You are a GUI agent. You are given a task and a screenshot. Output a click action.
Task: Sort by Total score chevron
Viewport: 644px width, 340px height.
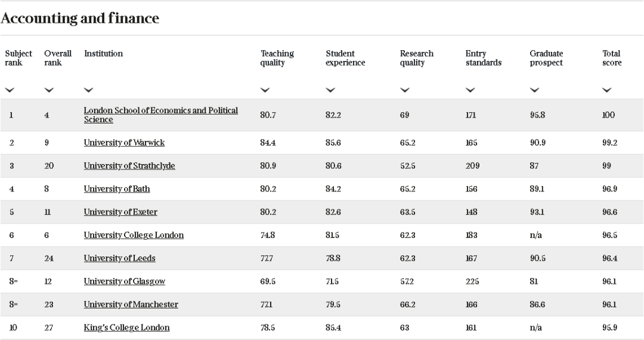click(607, 90)
